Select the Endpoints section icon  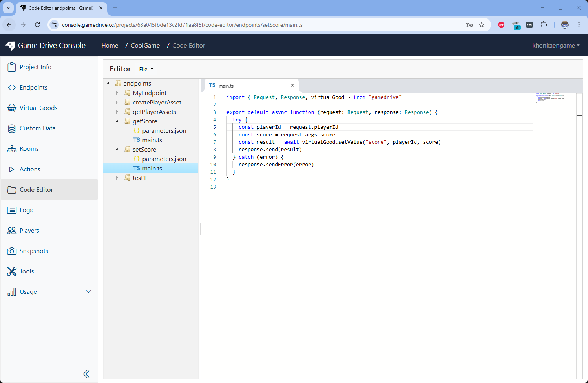pyautogui.click(x=12, y=87)
